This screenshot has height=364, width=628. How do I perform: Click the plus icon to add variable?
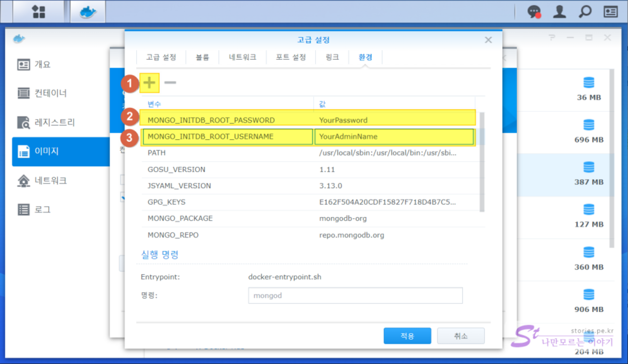150,83
